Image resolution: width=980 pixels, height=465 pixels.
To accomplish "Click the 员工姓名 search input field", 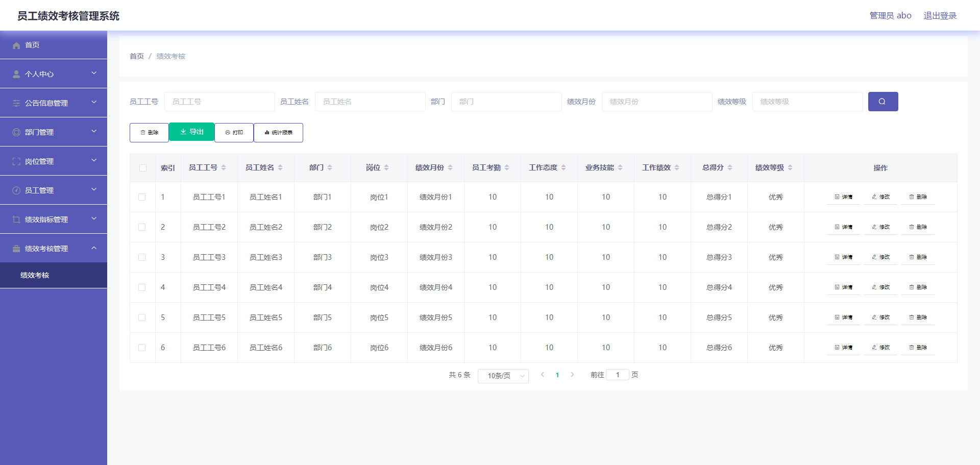I will [370, 102].
